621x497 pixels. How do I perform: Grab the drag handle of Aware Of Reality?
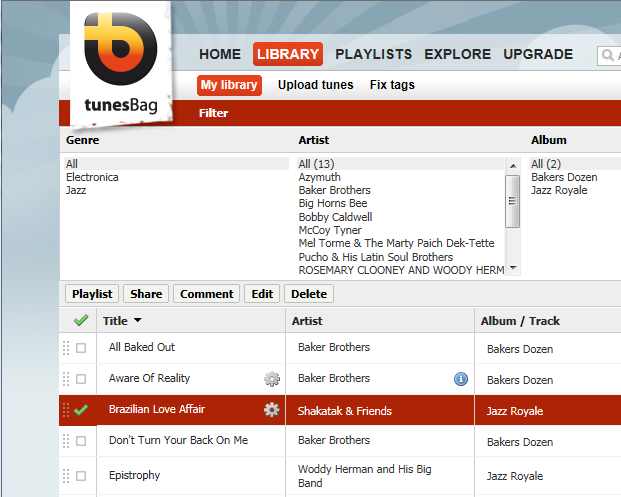[x=66, y=379]
